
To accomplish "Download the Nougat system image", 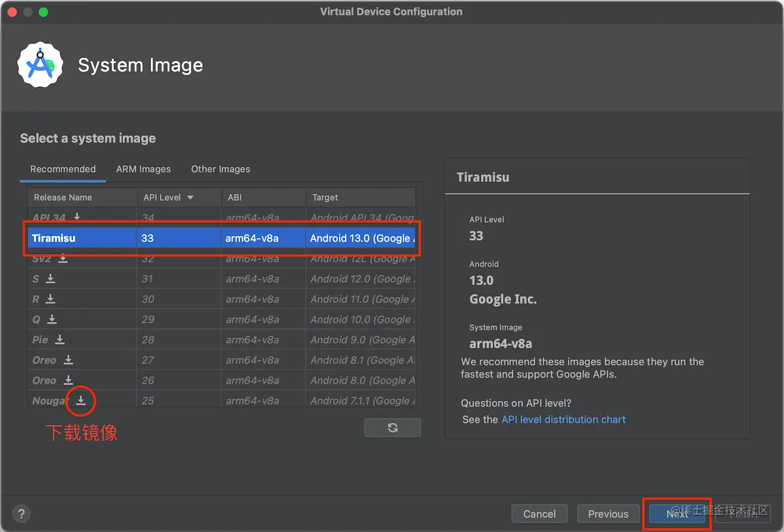I will 81,400.
